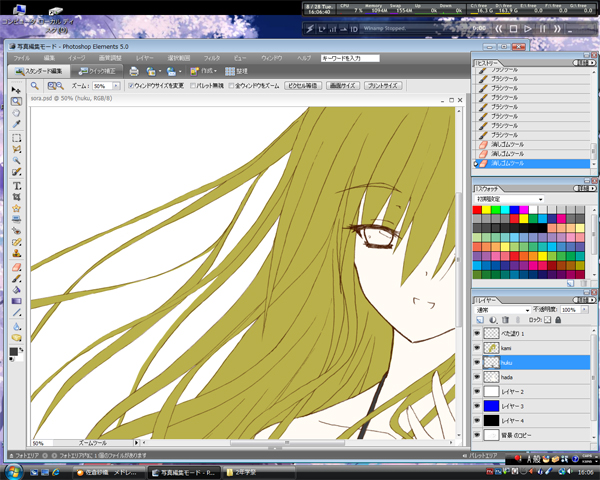Hide レイヤー 2 via its eye icon
Screen dimensions: 600x480
pos(477,391)
